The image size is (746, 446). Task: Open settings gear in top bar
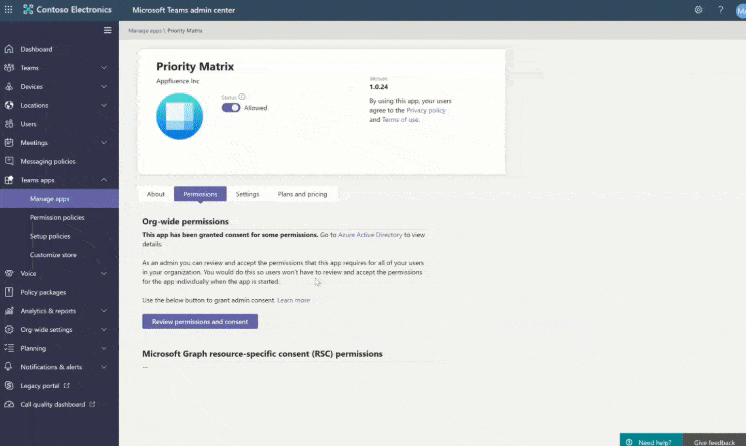698,10
